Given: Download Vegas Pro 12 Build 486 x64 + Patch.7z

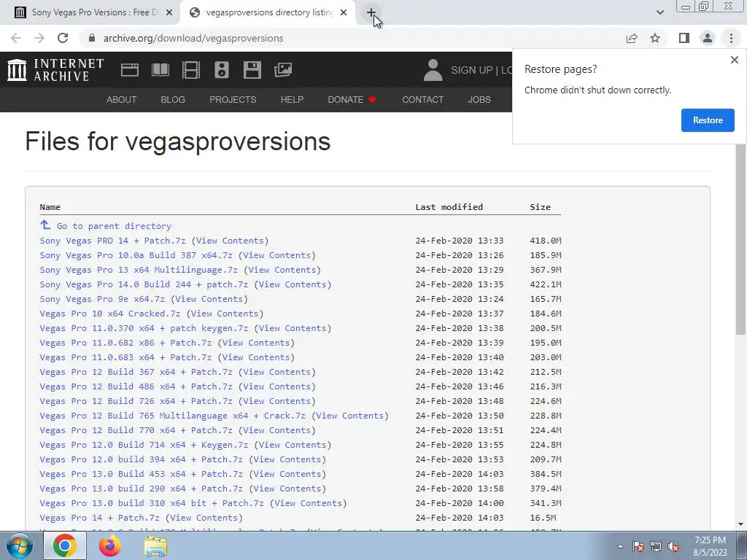Looking at the screenshot, I should click(136, 386).
